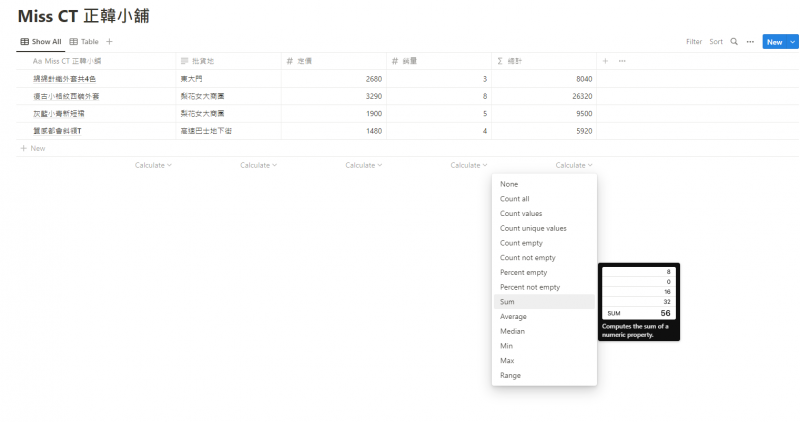Click the blue New button
The image size is (800, 422).
tap(774, 42)
